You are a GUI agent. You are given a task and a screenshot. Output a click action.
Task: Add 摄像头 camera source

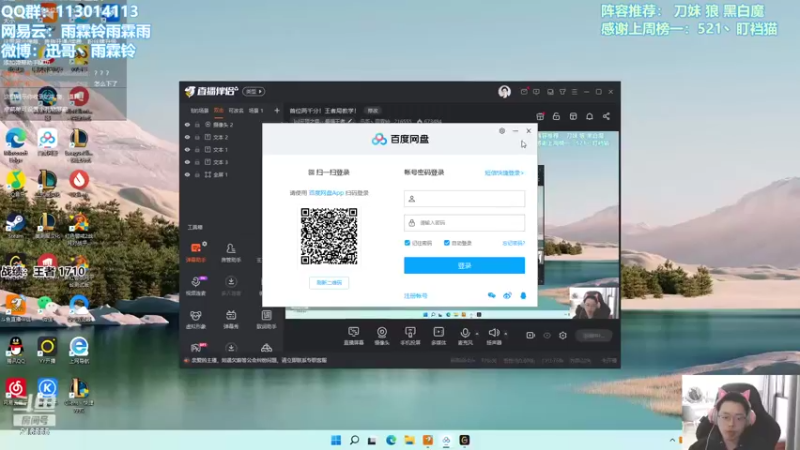pyautogui.click(x=382, y=336)
